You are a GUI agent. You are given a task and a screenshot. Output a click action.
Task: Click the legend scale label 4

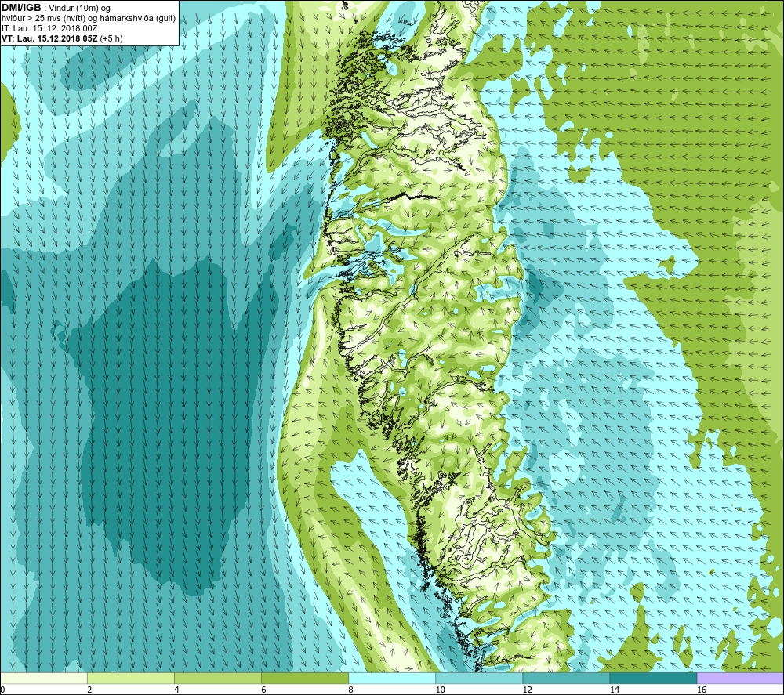(176, 690)
